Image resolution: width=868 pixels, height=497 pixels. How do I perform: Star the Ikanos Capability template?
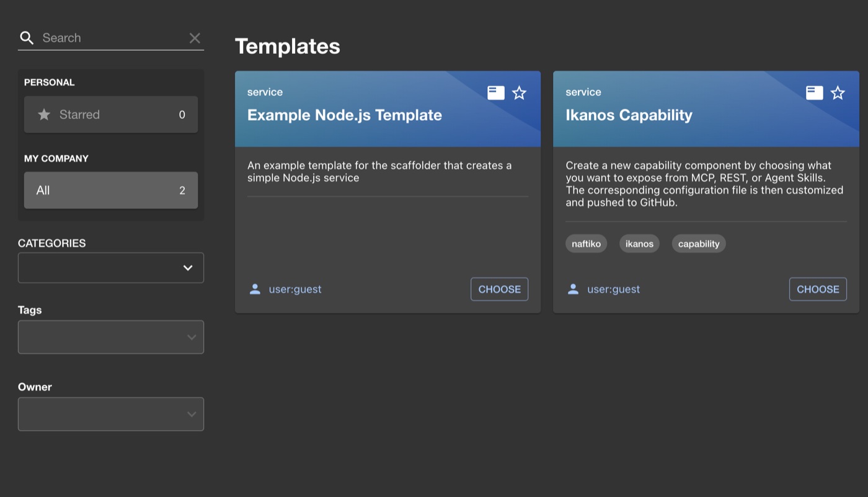click(x=838, y=93)
